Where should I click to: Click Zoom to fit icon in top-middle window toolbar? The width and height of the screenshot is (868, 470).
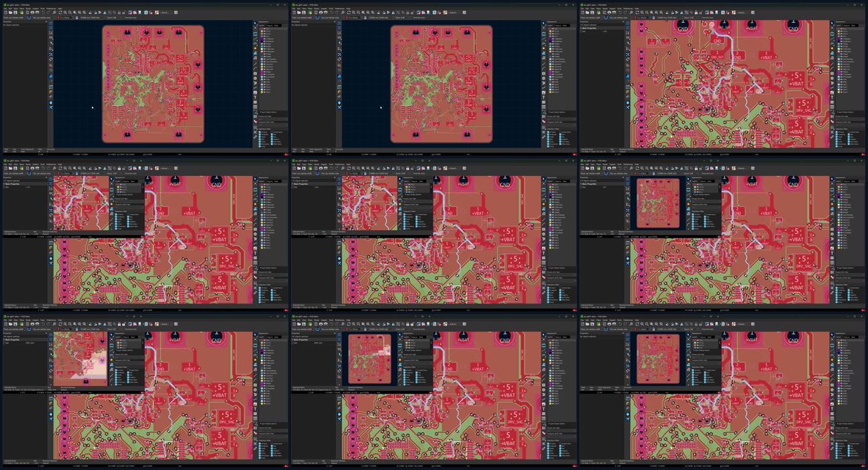click(363, 12)
